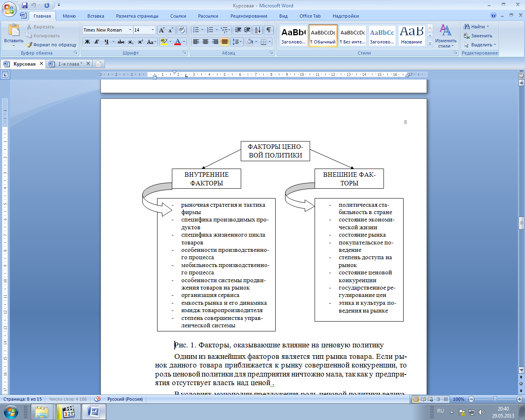
Task: Click the vertical scrollbar thumb
Action: point(521,223)
